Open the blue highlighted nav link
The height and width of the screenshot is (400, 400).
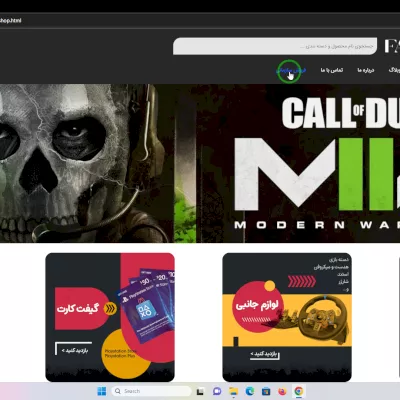(x=291, y=70)
